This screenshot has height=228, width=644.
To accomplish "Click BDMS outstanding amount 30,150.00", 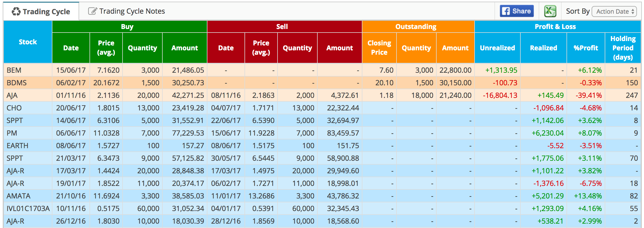I will [x=455, y=83].
